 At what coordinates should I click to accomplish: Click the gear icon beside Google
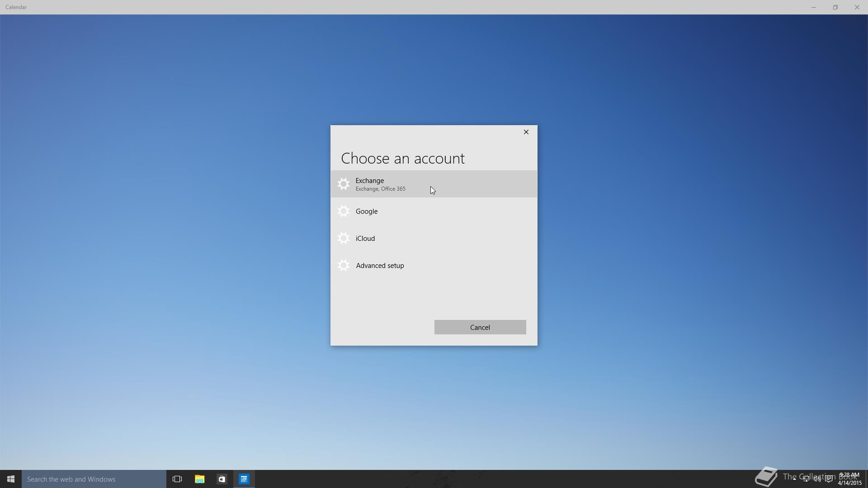[344, 211]
